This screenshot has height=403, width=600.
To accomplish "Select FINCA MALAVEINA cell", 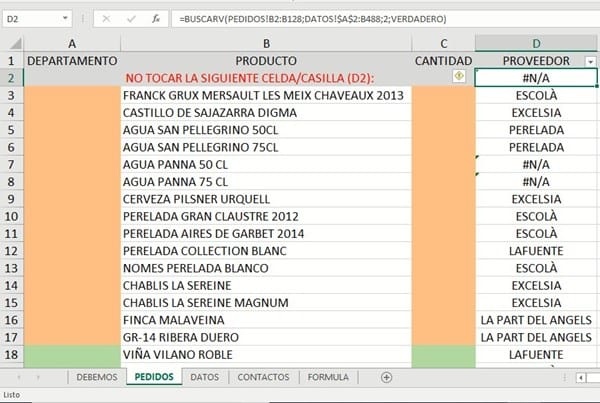I will pyautogui.click(x=266, y=320).
